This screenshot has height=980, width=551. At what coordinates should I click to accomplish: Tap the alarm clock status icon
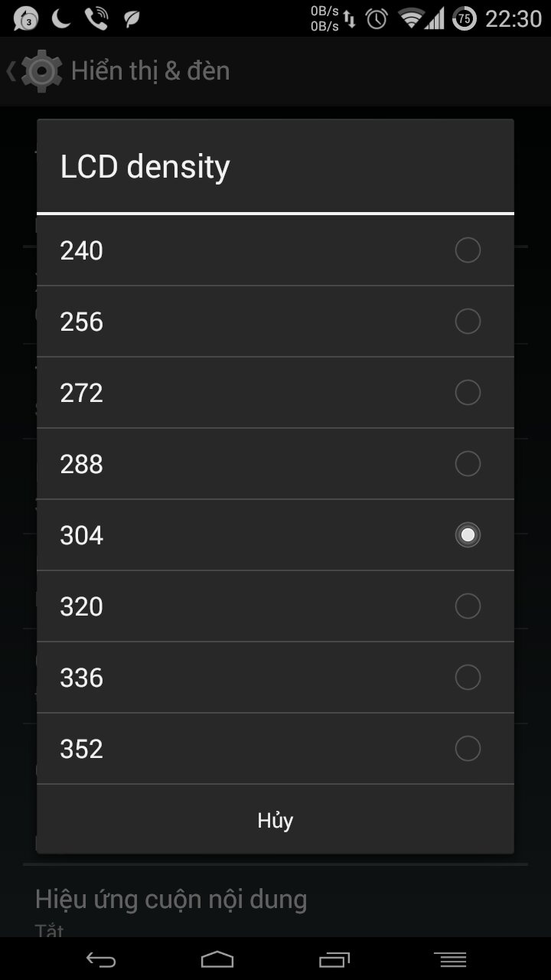(x=377, y=18)
